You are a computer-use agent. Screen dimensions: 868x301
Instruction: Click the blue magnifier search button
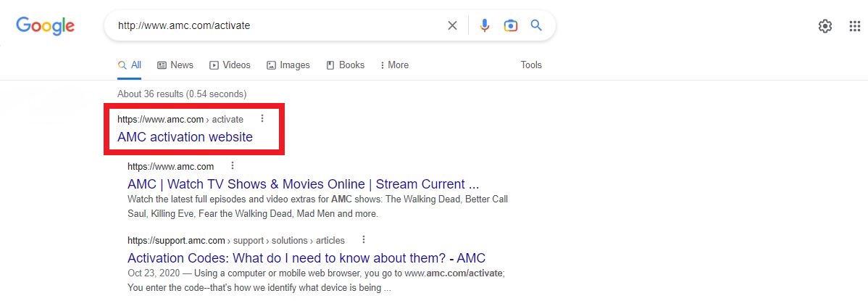point(536,26)
